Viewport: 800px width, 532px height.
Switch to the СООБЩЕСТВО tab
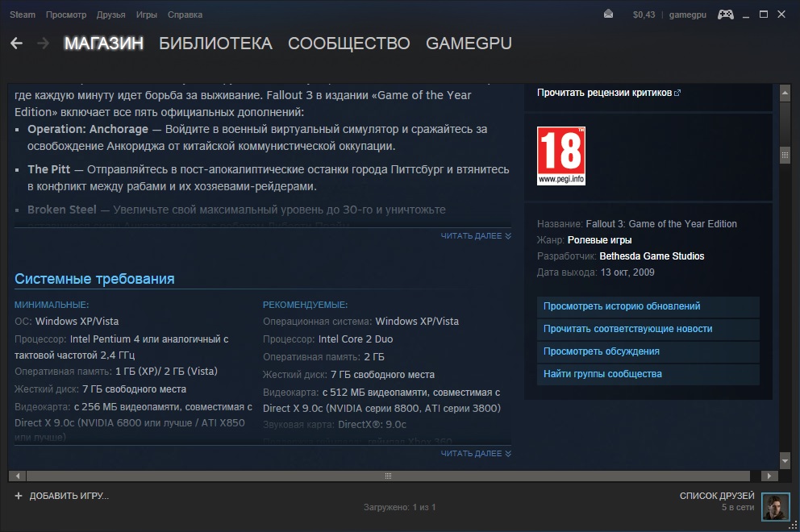click(x=349, y=44)
